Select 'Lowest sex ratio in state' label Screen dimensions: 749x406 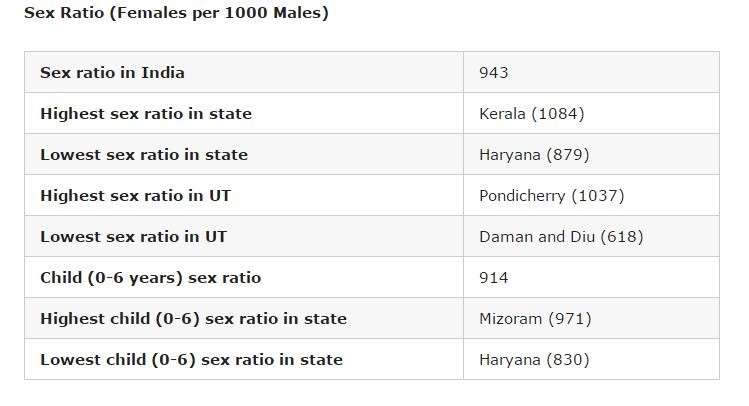point(144,155)
